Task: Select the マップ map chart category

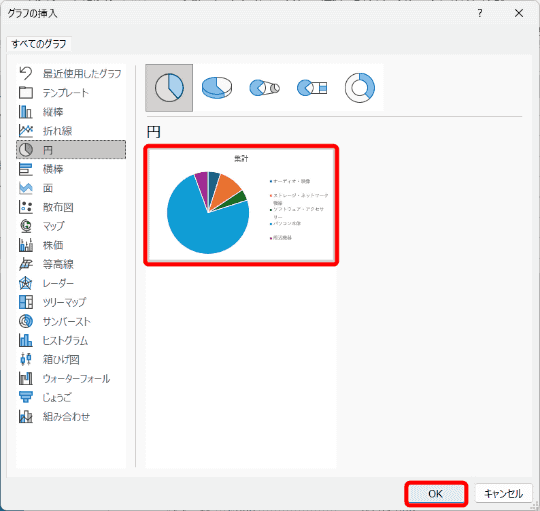Action: click(71, 226)
